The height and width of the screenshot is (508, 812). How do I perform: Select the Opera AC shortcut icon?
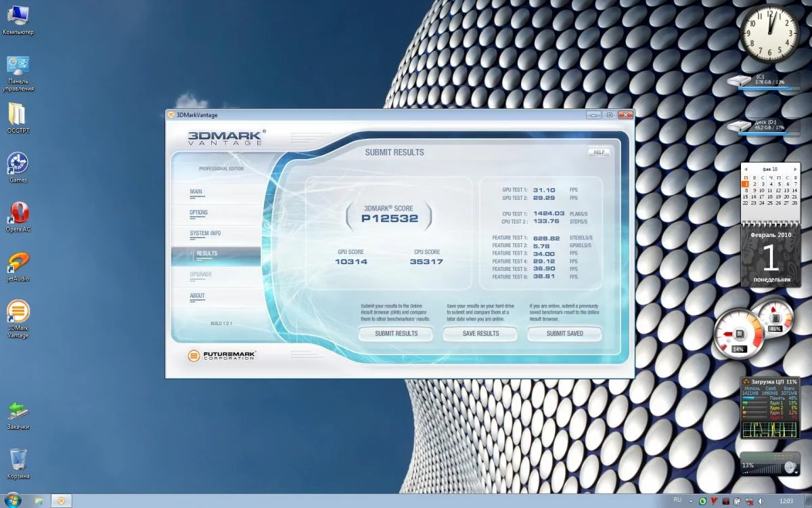coord(18,216)
